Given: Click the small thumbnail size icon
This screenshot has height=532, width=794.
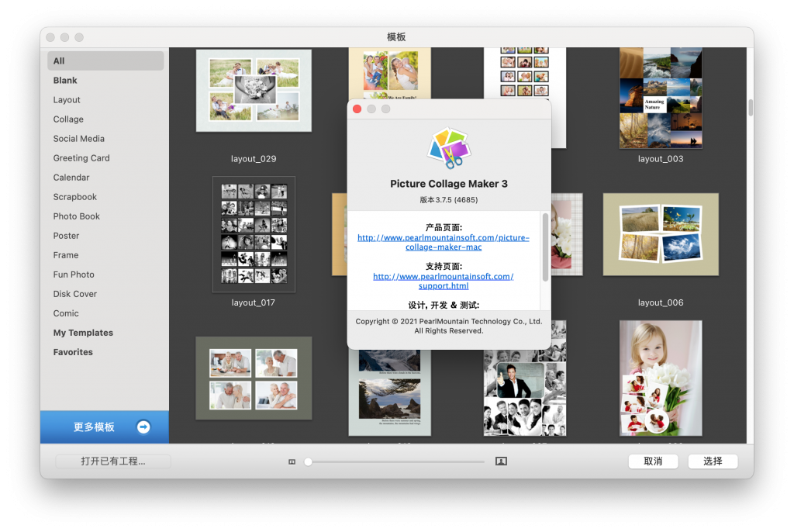Looking at the screenshot, I should click(x=292, y=461).
